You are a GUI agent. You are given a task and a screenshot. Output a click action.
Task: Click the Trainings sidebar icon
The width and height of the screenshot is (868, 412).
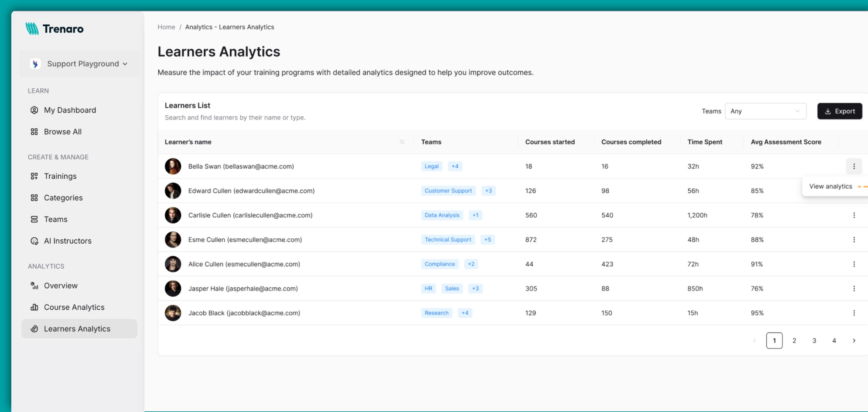(x=34, y=176)
